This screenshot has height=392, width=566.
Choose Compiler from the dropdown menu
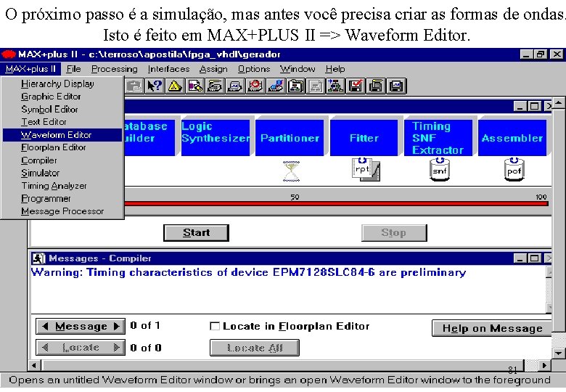pyautogui.click(x=62, y=160)
